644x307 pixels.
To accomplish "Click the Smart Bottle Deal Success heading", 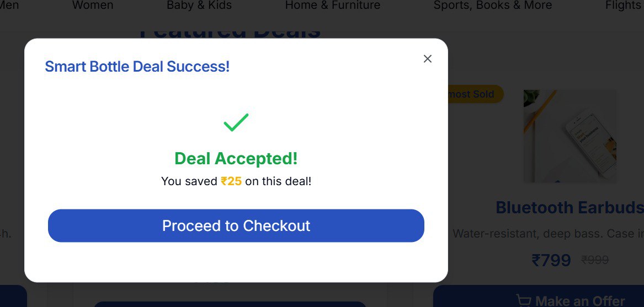I will pos(137,67).
